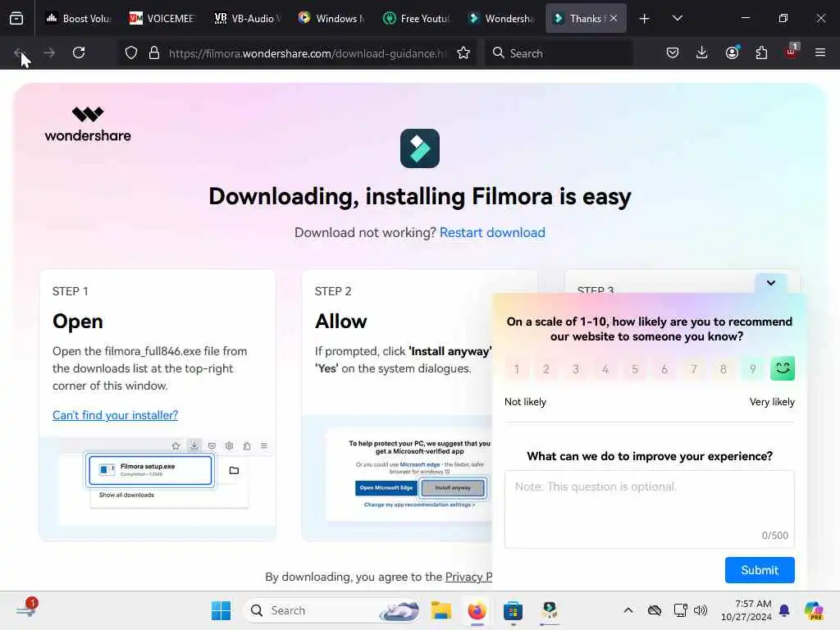This screenshot has height=630, width=840.
Task: Open Can't find your installer link
Action: pos(115,415)
